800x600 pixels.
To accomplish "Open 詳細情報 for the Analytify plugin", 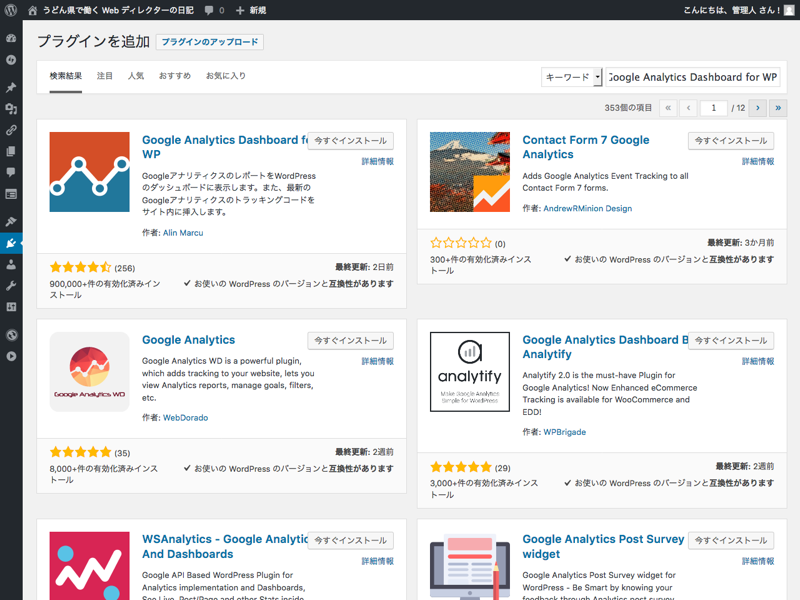I will 758,362.
